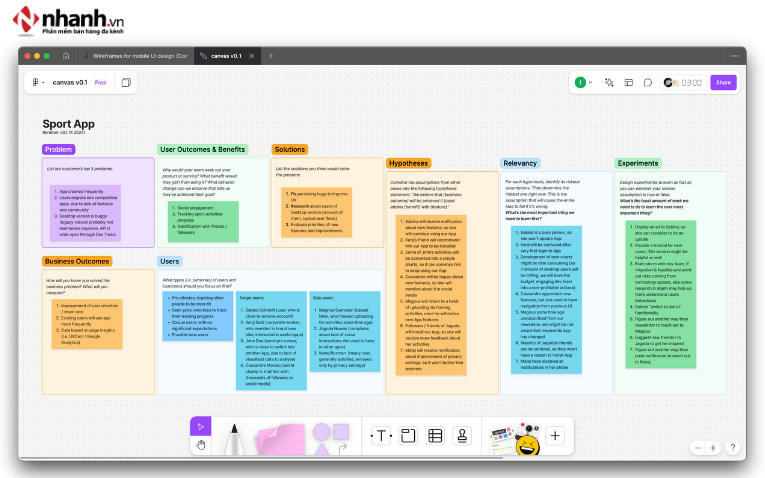Screen dimensions: 765x478
Task: Open the comments icon in top bar
Action: pos(648,82)
